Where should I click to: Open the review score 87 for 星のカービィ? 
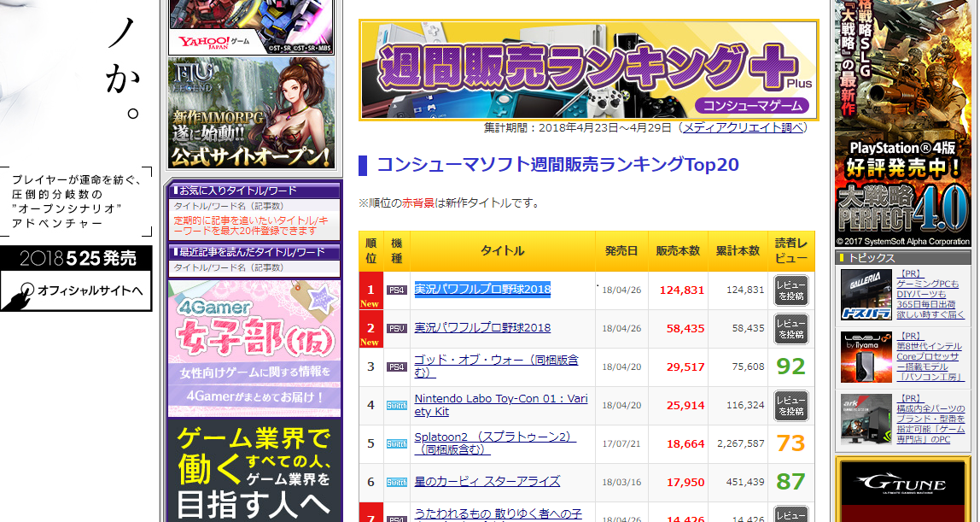click(790, 481)
